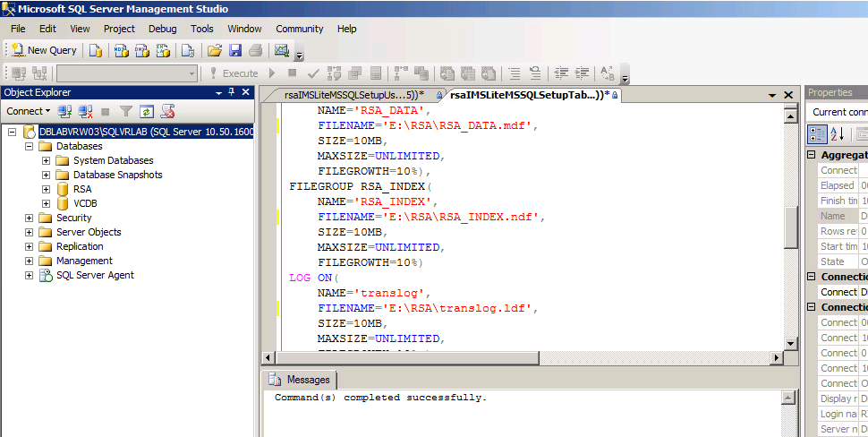Toggle Auto Hide pin on Object Explorer

coord(232,92)
